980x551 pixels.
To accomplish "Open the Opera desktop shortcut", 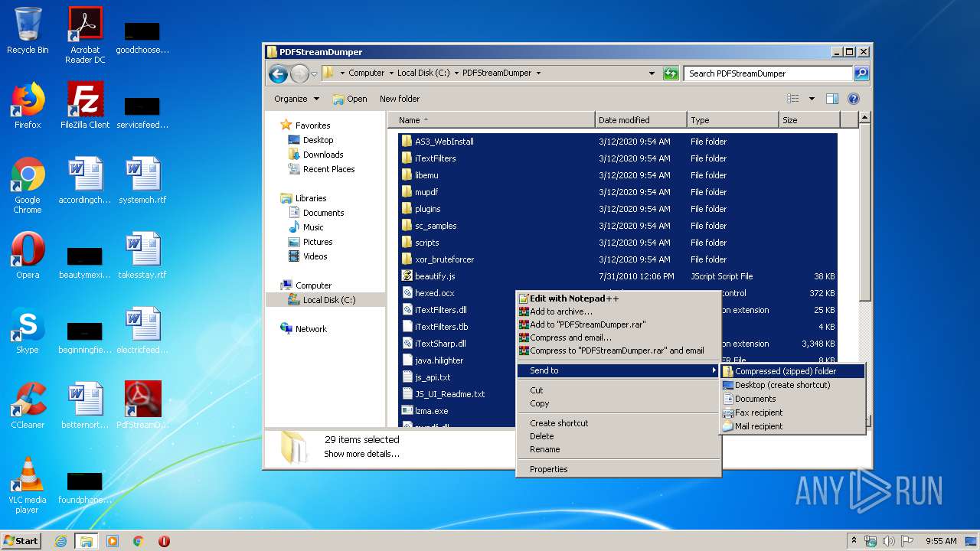I will [28, 256].
